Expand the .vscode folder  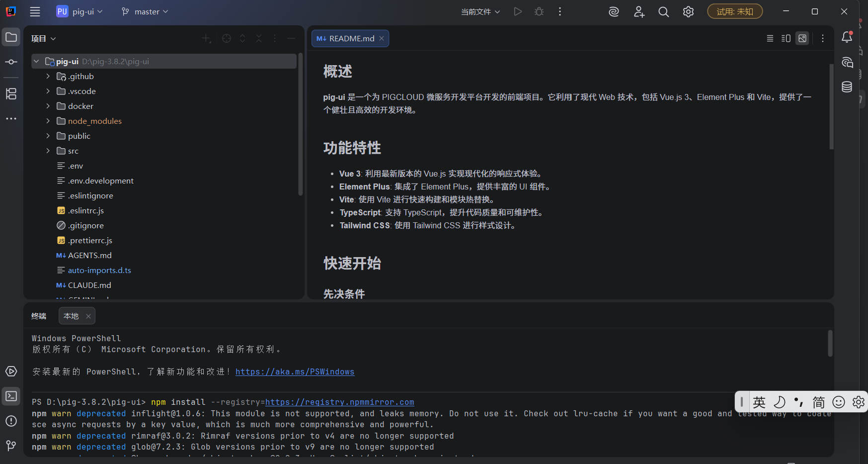tap(48, 91)
